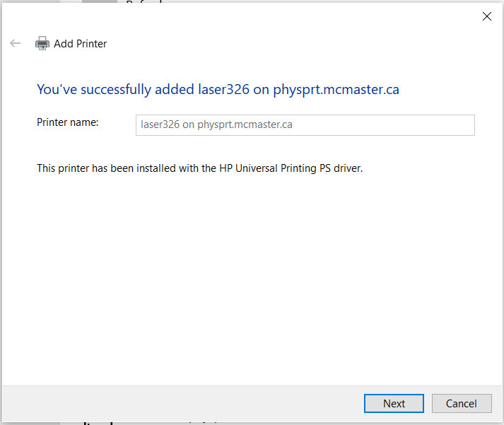Click "laser326" in the blue heading

[x=223, y=90]
